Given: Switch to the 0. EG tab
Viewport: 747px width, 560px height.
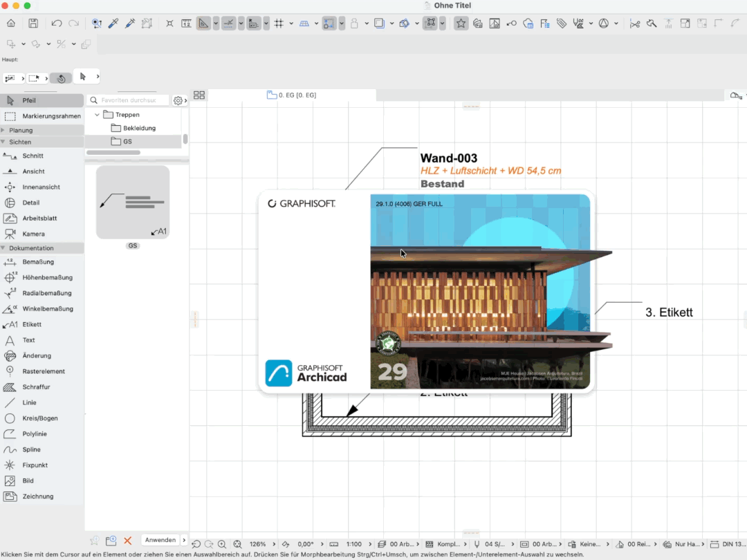Looking at the screenshot, I should coord(292,95).
